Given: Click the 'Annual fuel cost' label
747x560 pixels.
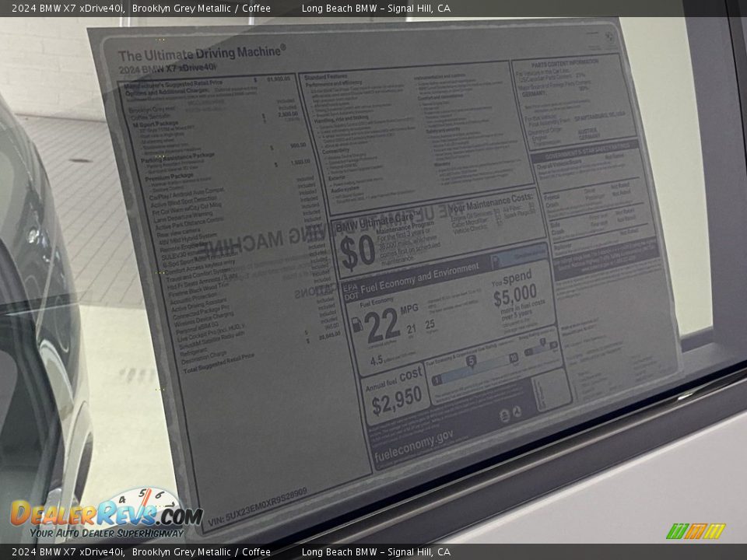Looking at the screenshot, I should pyautogui.click(x=394, y=380).
